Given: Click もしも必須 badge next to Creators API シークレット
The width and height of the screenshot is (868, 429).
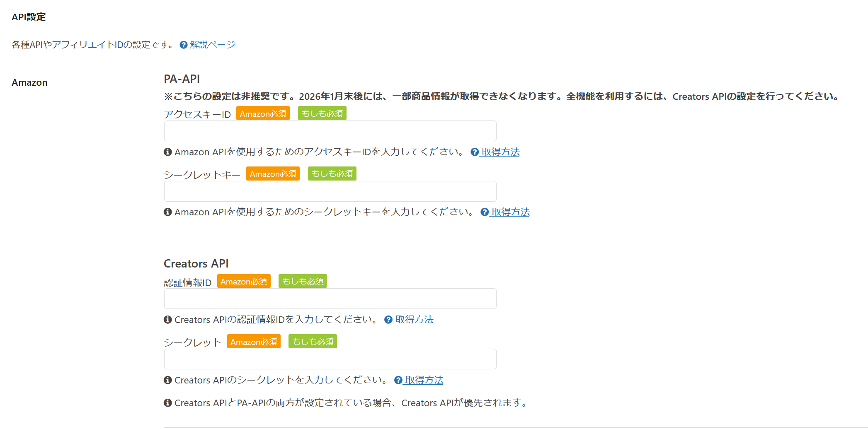Looking at the screenshot, I should click(313, 342).
